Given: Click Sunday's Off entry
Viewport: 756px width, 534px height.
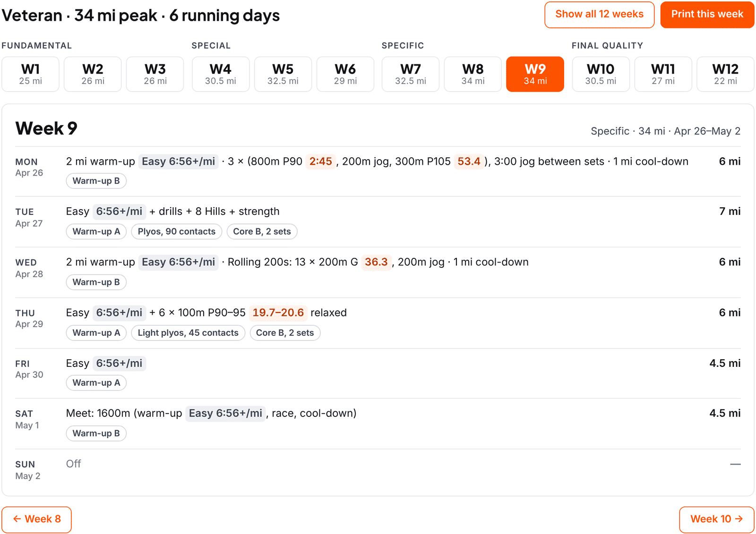Looking at the screenshot, I should (x=74, y=464).
